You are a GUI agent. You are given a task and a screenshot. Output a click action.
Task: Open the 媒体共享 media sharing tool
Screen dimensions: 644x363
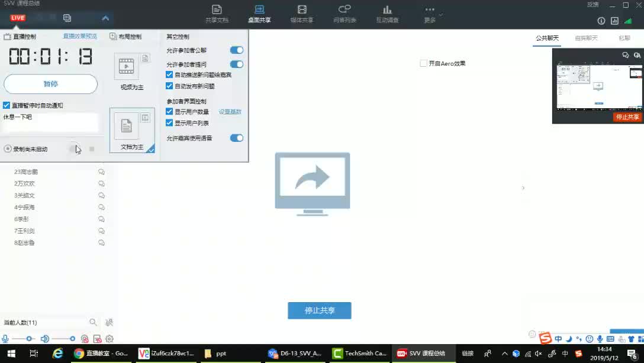[302, 14]
